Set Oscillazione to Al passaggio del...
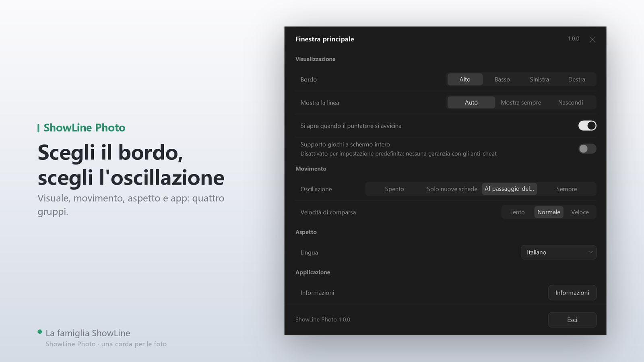Viewport: 644px width, 362px height. (510, 189)
